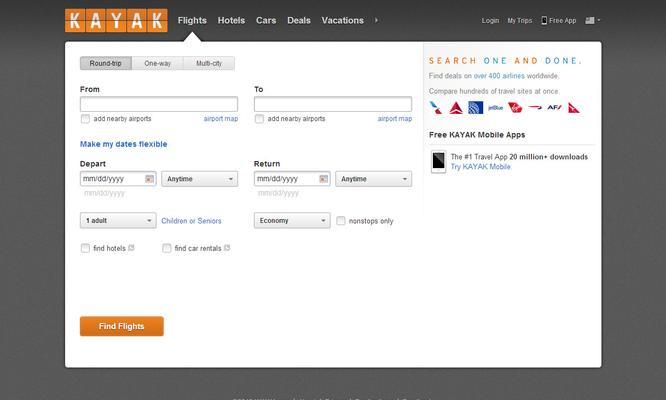This screenshot has width=666, height=400.
Task: Check add nearby airports under To
Action: pos(259,119)
